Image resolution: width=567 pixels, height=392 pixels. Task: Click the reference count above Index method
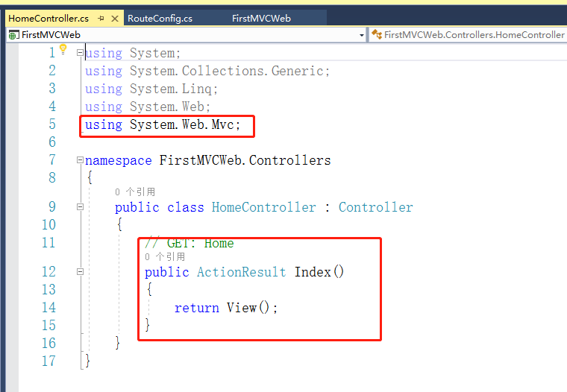click(x=165, y=257)
